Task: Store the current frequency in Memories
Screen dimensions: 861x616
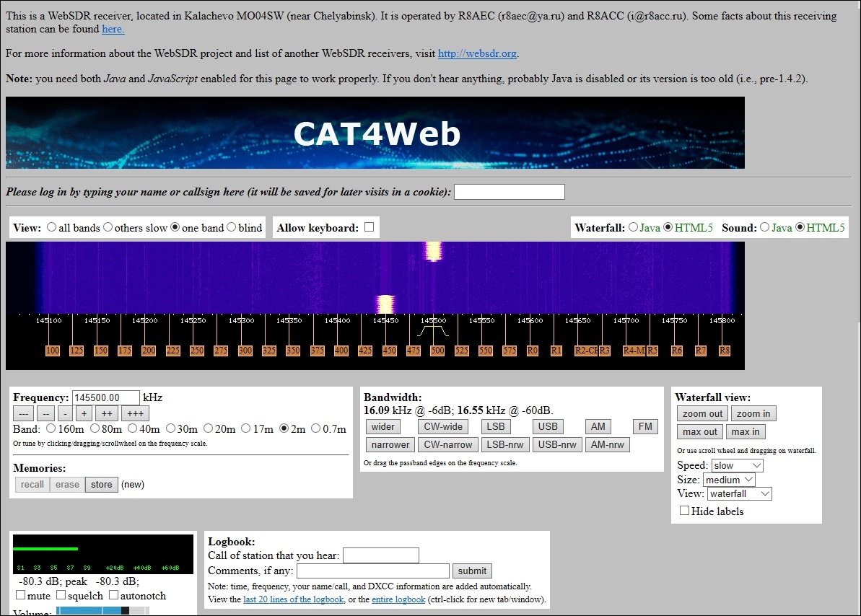Action: point(102,484)
